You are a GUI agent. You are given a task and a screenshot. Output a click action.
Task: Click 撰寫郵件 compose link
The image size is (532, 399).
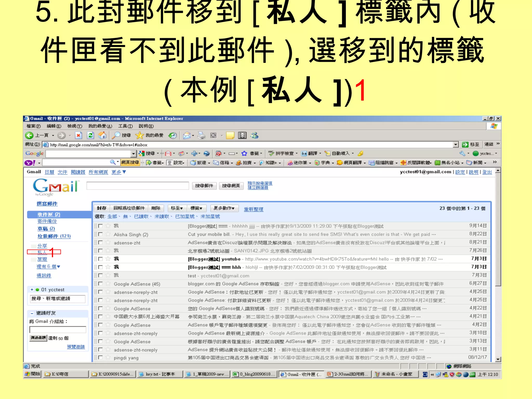pos(47,204)
